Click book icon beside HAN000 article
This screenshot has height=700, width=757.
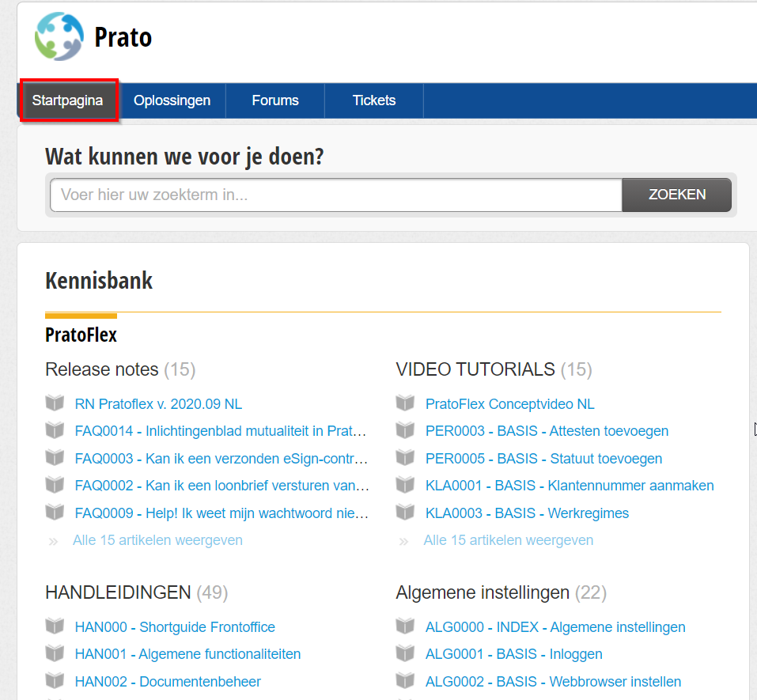click(55, 626)
